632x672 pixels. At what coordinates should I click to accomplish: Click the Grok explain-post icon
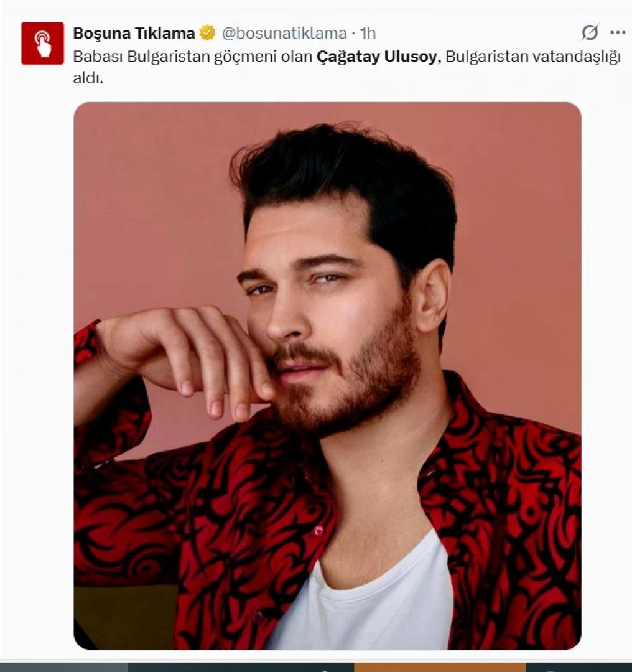(x=590, y=32)
